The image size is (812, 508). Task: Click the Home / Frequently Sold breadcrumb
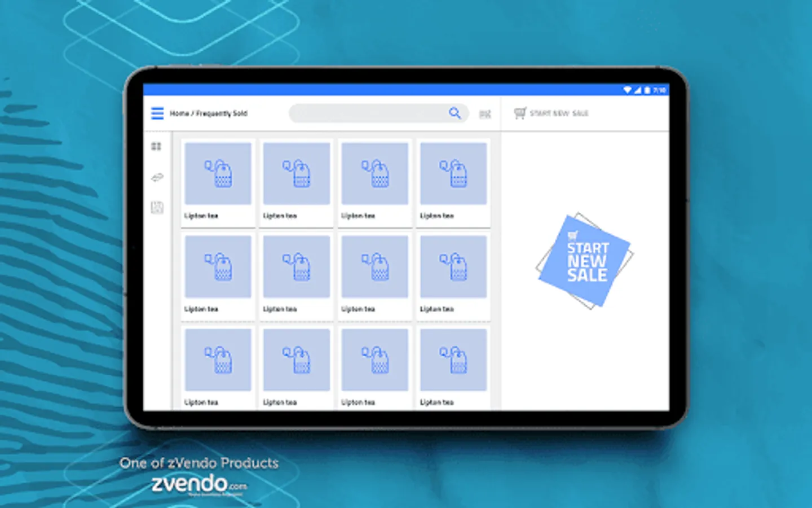(209, 113)
